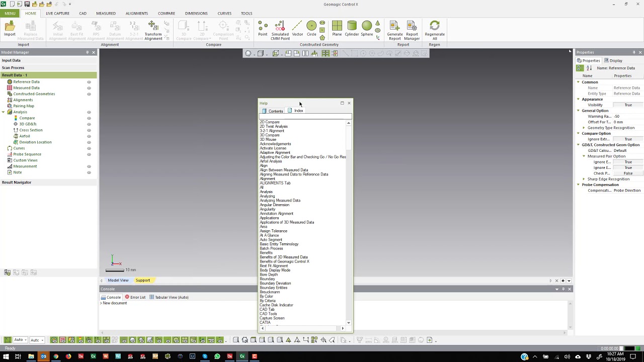Click the Help index search field
This screenshot has height=362, width=644.
pyautogui.click(x=305, y=117)
